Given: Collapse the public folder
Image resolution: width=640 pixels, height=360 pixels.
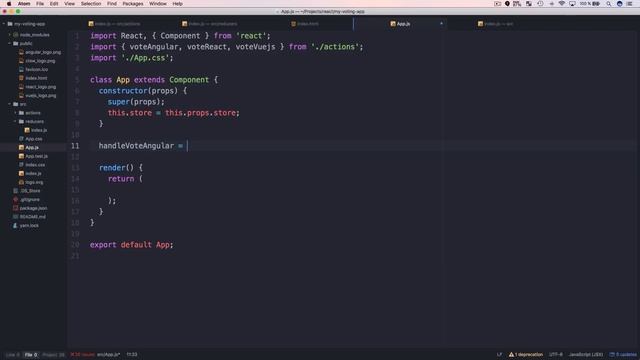Looking at the screenshot, I should point(10,43).
